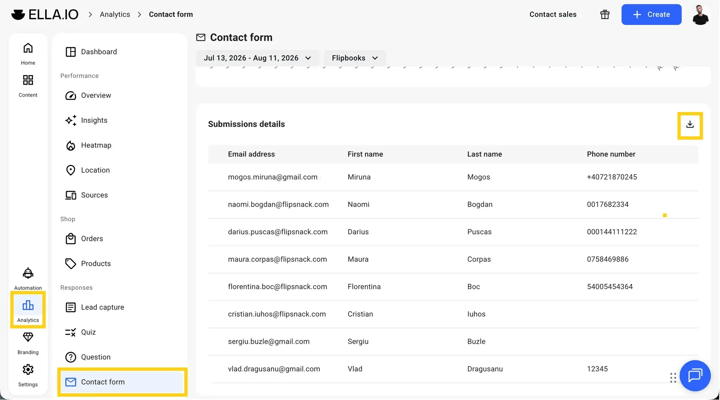
Task: Click the Question mark circle icon
Action: click(70, 357)
